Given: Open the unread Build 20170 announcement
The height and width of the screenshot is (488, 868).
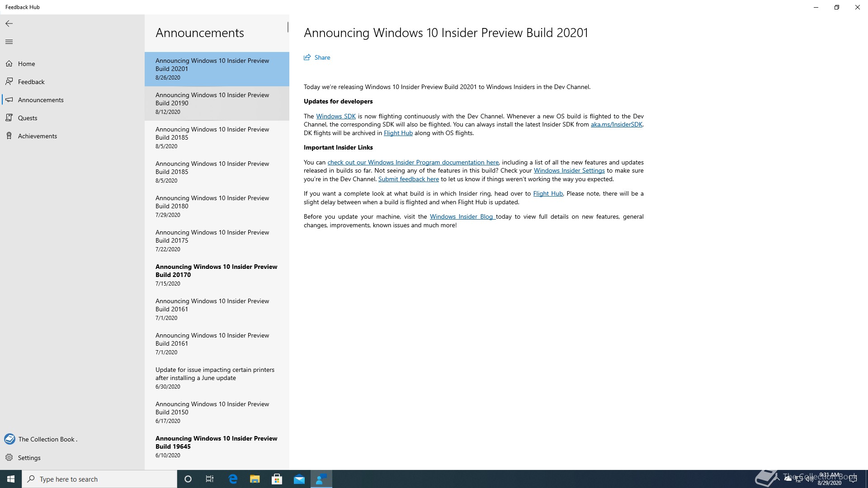Looking at the screenshot, I should click(217, 275).
